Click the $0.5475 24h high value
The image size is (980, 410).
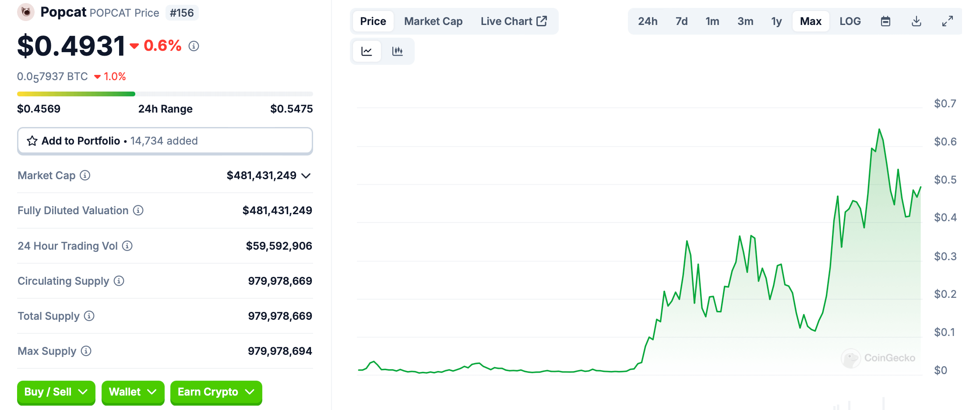click(x=292, y=109)
